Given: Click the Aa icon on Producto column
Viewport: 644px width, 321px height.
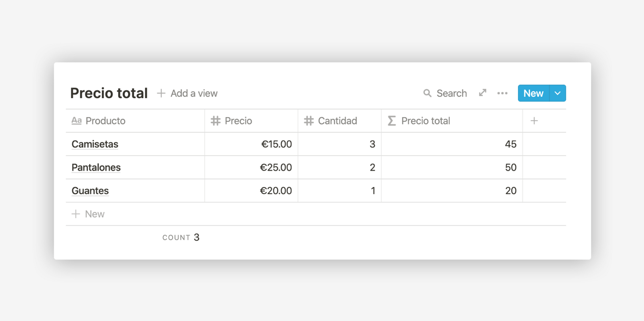Looking at the screenshot, I should point(76,121).
